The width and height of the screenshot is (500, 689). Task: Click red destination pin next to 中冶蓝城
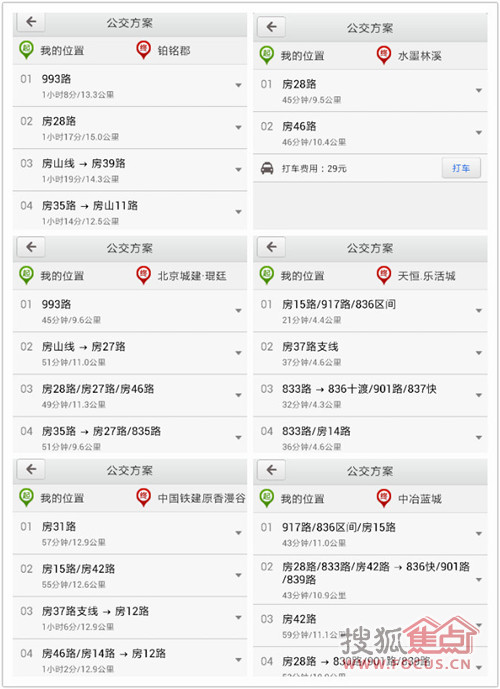click(384, 498)
